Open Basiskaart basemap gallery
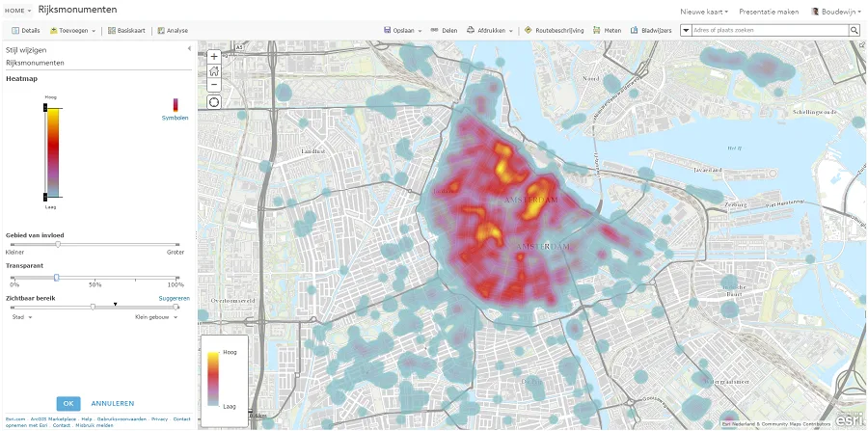The image size is (868, 431). (x=125, y=31)
